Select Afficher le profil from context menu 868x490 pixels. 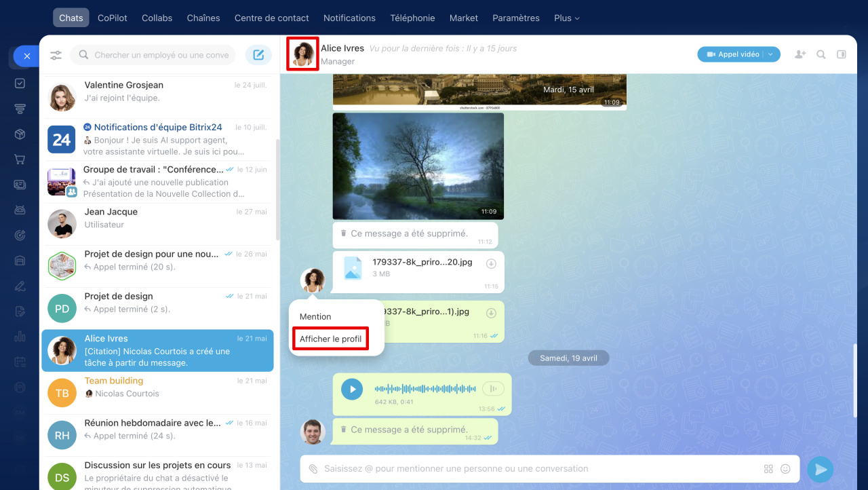tap(330, 339)
